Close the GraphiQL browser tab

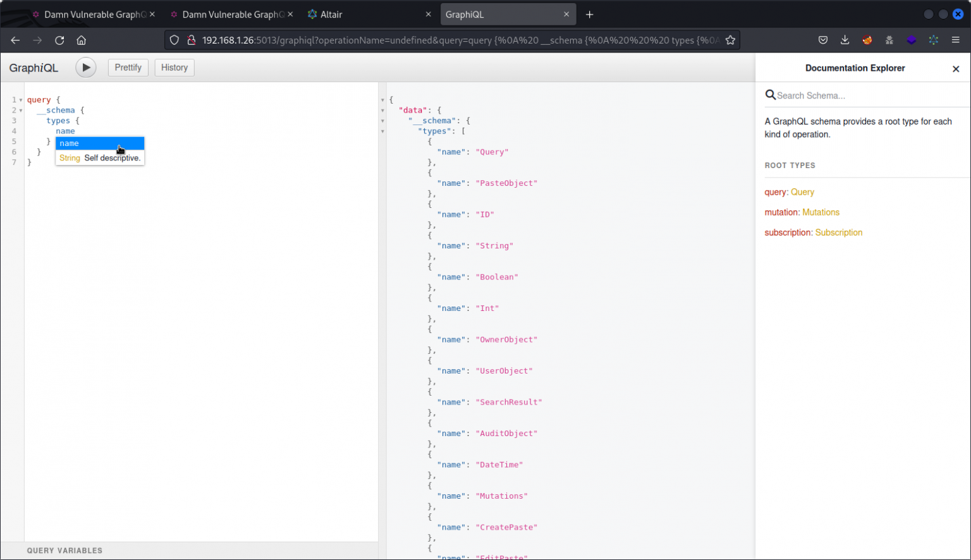tap(566, 15)
